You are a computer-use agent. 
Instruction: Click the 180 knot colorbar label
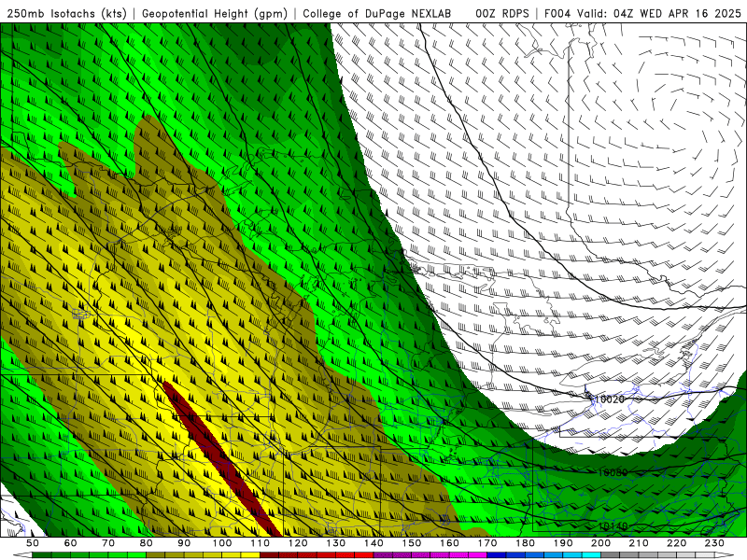[526, 543]
